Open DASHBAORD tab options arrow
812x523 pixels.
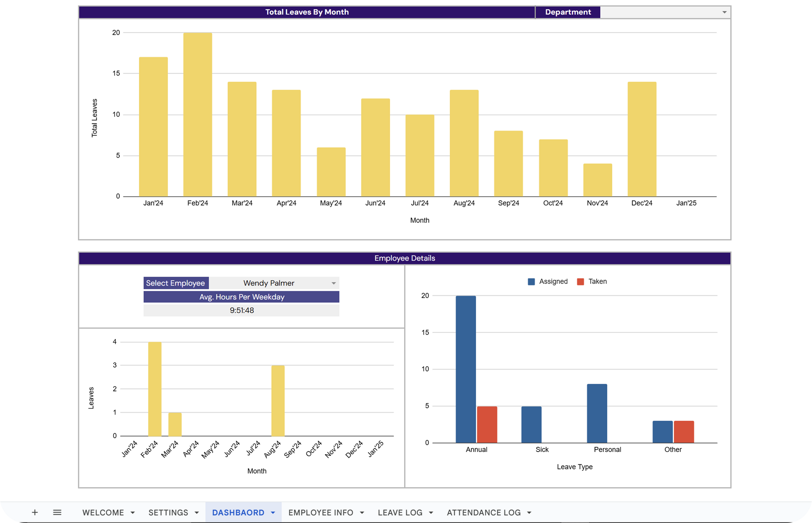[273, 513]
